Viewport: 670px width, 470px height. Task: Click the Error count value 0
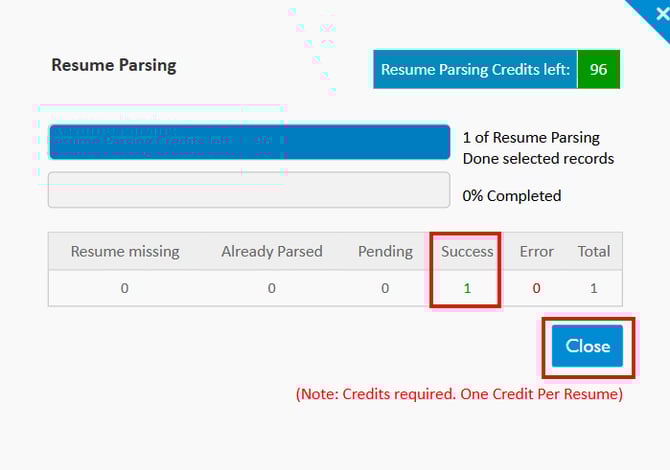(536, 288)
